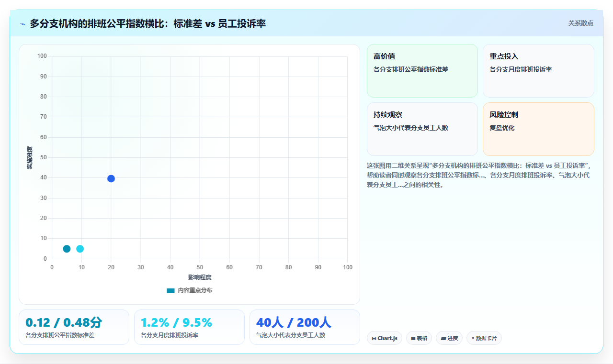
Task: Open the 持续观察 quadrant card
Action: coord(422,129)
